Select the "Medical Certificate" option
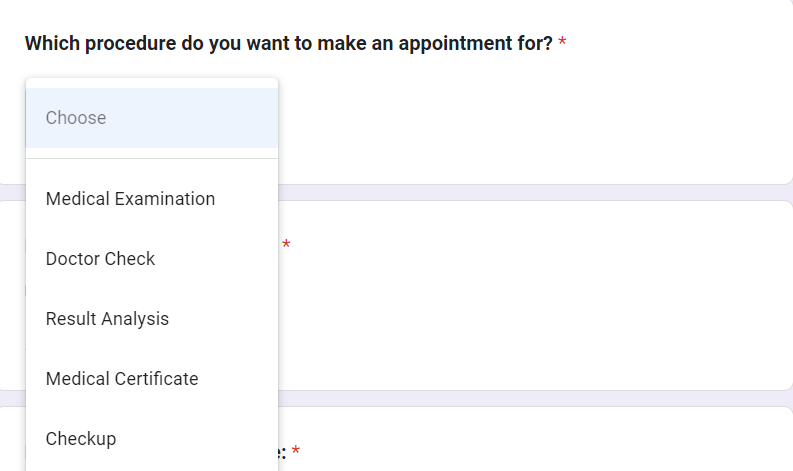Screen dimensions: 793x471 pos(122,379)
